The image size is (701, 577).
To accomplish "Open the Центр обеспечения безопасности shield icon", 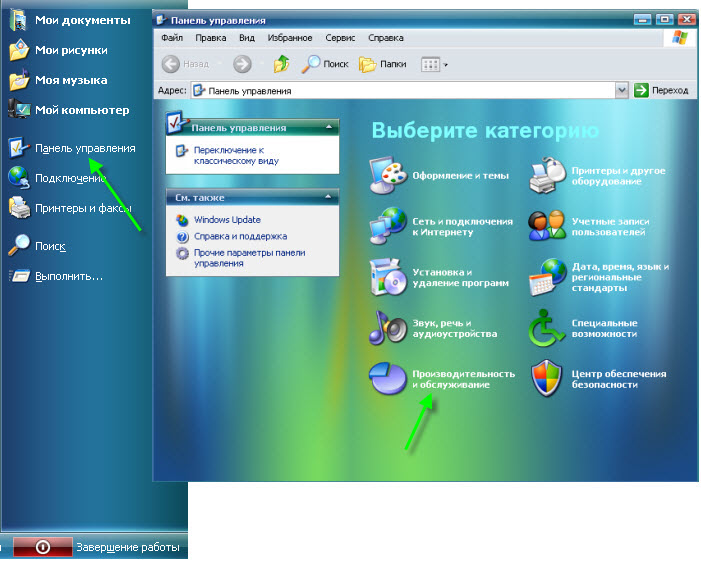I will pos(546,379).
